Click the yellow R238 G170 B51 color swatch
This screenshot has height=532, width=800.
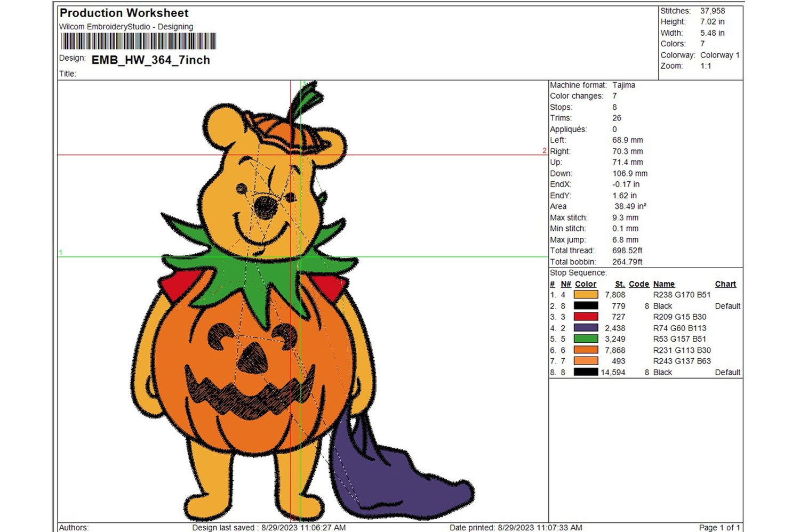pyautogui.click(x=586, y=295)
